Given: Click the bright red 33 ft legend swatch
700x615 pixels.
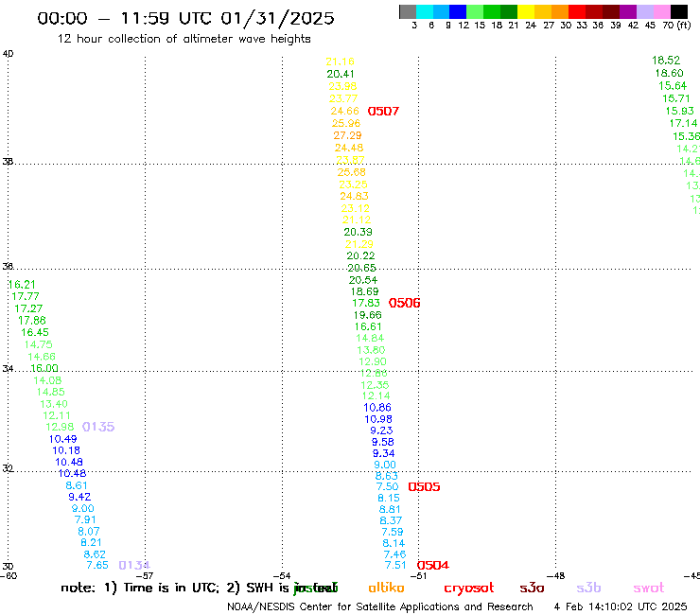Looking at the screenshot, I should pos(577,12).
